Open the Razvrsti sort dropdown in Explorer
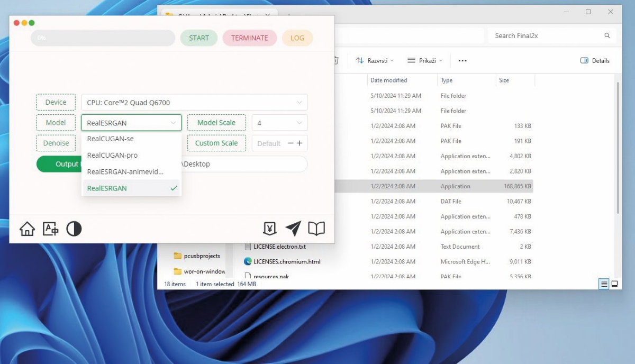Image resolution: width=635 pixels, height=364 pixels. (x=375, y=61)
